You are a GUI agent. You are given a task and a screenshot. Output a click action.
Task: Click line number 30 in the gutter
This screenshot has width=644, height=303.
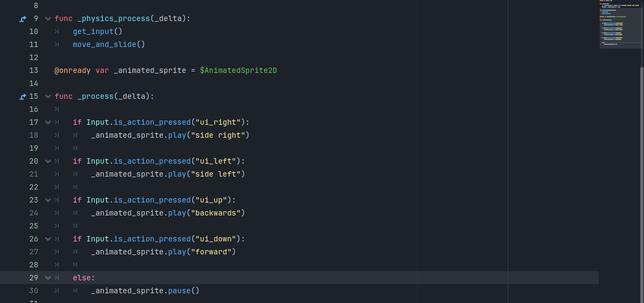click(x=33, y=291)
